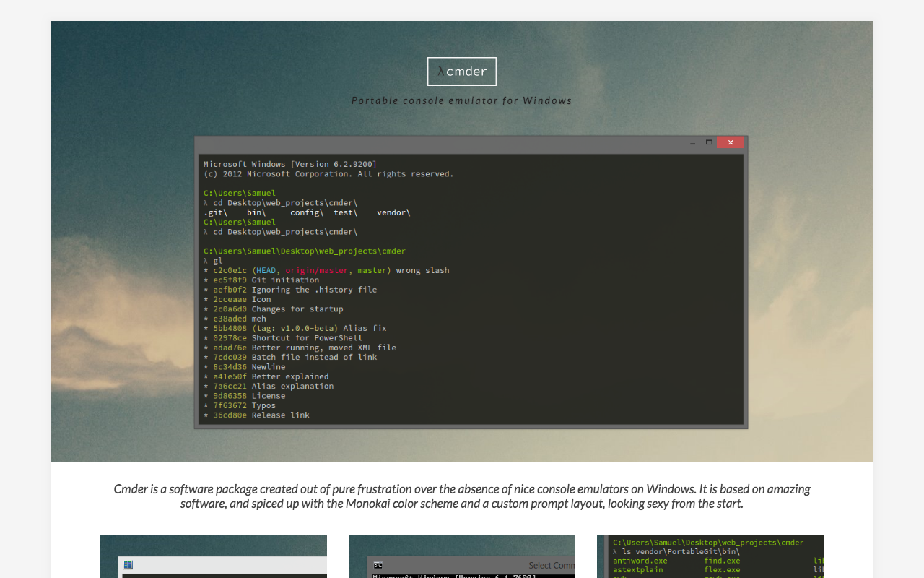Open the left screenshot thumbnail
The height and width of the screenshot is (578, 924).
(x=213, y=556)
